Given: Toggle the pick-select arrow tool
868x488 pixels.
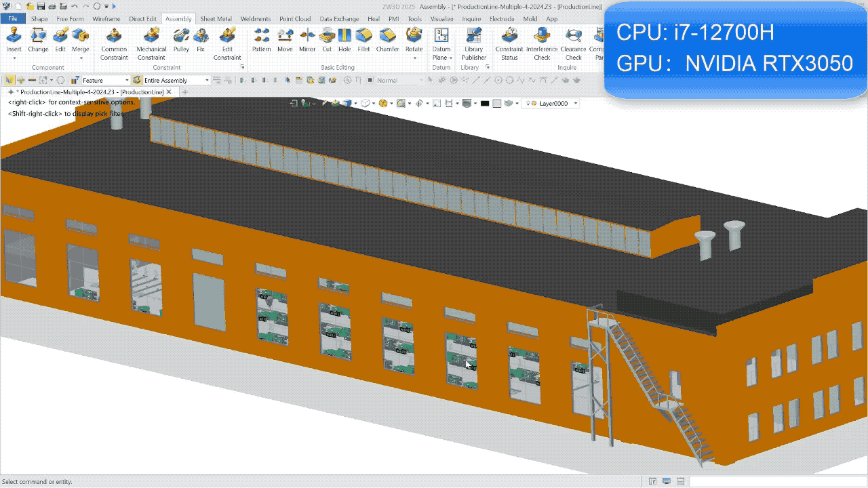Looking at the screenshot, I should (9, 80).
